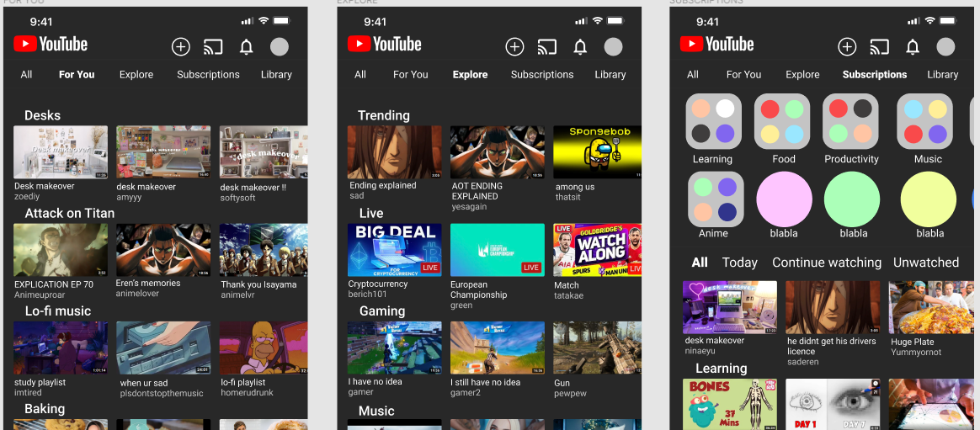This screenshot has height=430, width=980.
Task: Open the Gaming section heading
Action: [x=382, y=311]
